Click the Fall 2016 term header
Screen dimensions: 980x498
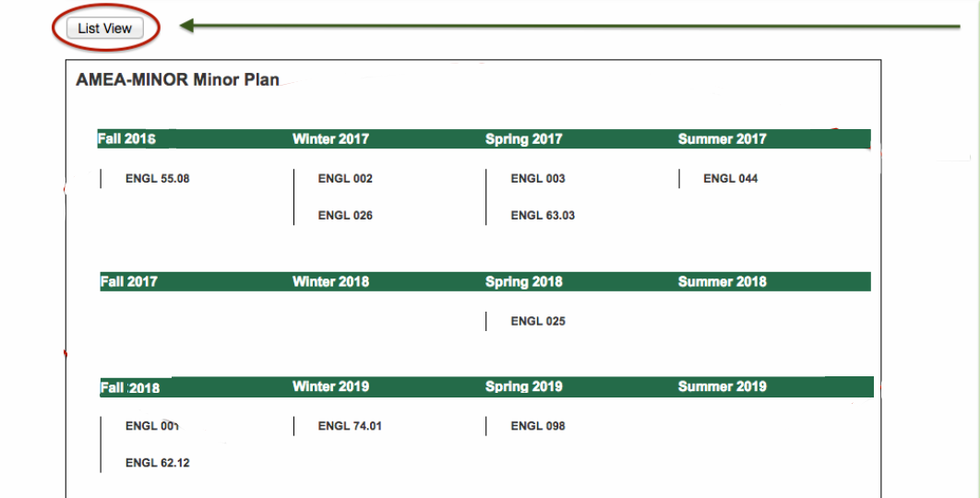(x=126, y=139)
